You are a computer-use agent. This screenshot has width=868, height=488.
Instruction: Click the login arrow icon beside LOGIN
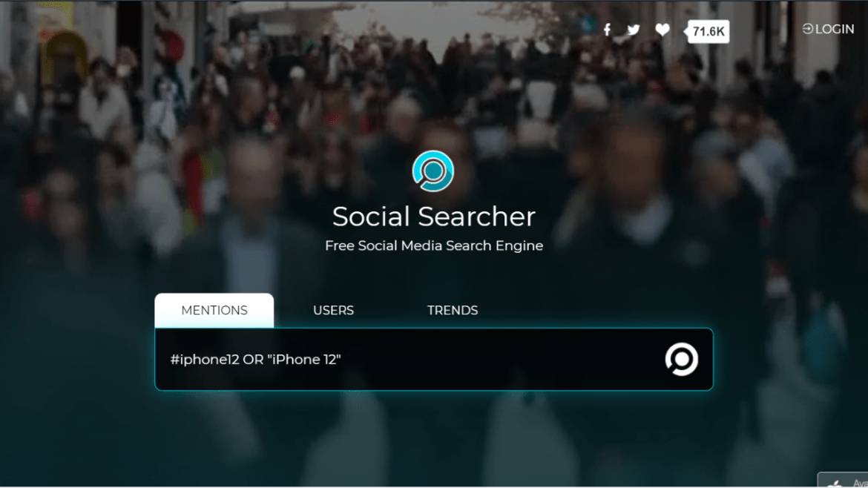(808, 29)
